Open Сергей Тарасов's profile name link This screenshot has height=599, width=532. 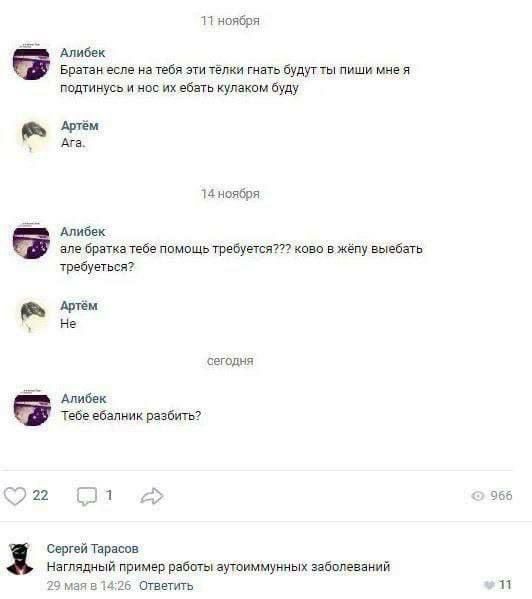coord(92,549)
